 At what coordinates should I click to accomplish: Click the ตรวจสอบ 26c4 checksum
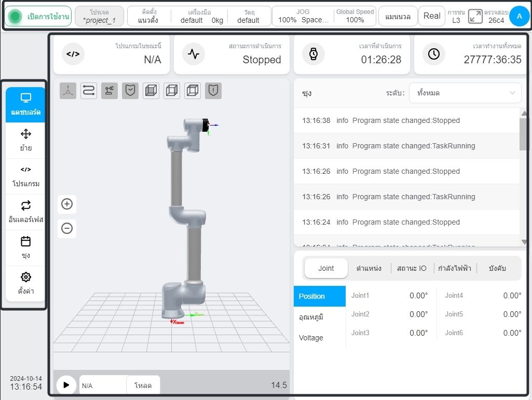coord(496,16)
